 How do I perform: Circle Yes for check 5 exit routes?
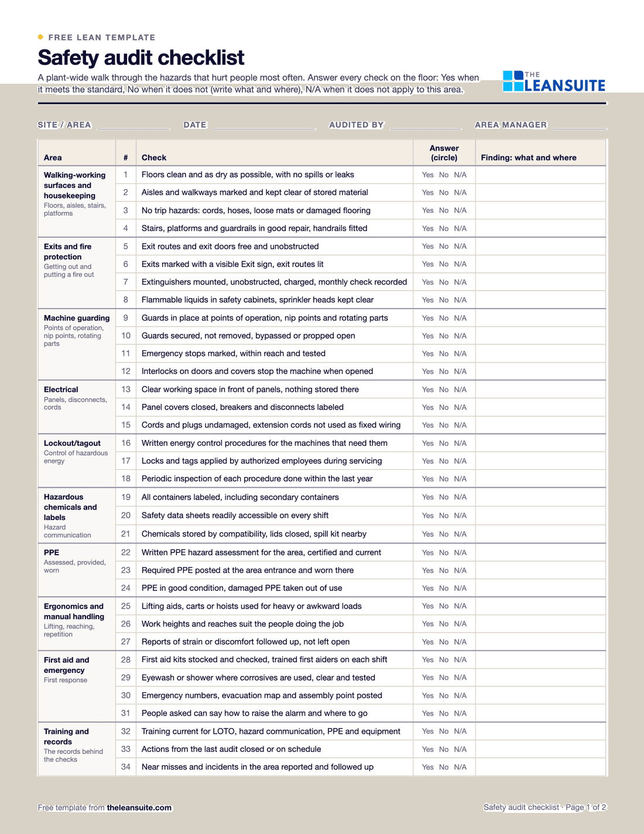tap(428, 247)
